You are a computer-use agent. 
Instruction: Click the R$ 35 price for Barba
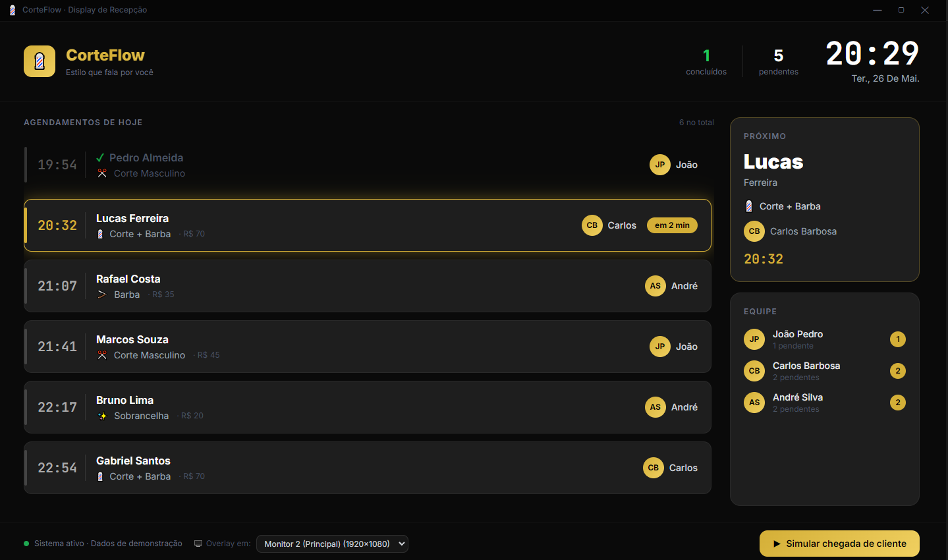click(163, 294)
